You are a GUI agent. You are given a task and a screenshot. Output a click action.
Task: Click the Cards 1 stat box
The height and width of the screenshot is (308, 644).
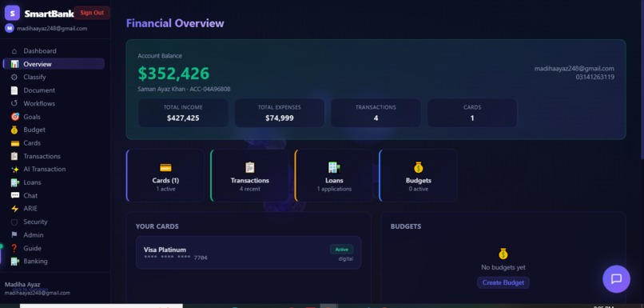point(472,113)
